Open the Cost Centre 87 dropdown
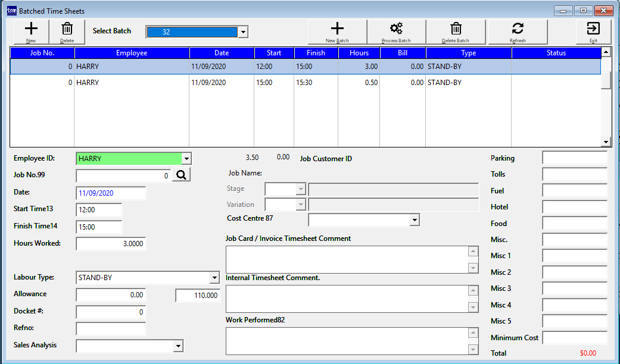Image resolution: width=620 pixels, height=364 pixels. 415,219
